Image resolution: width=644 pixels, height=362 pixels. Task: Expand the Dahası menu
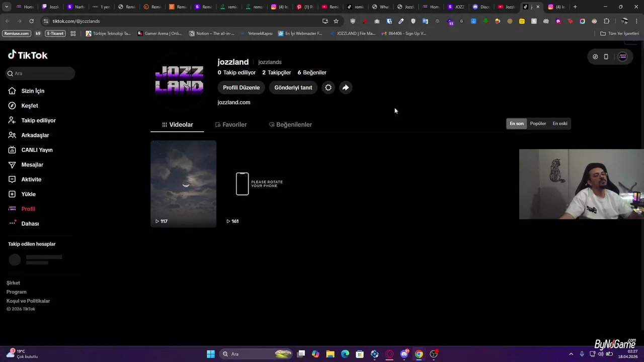pyautogui.click(x=30, y=224)
